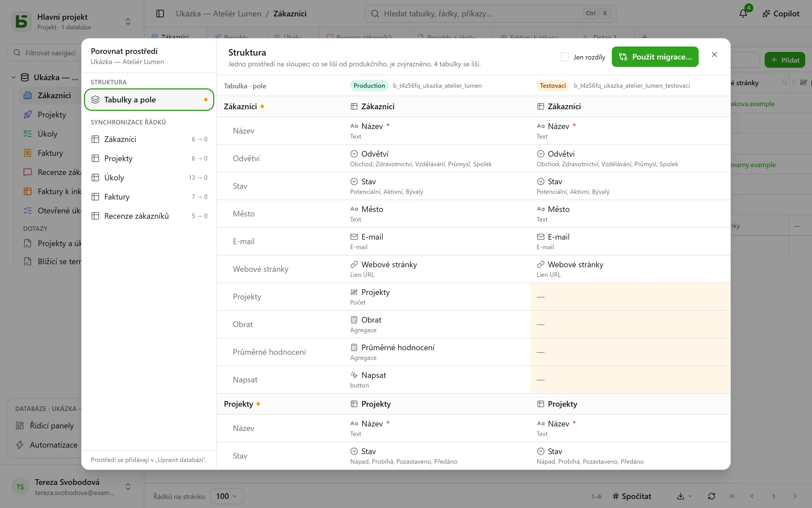The image size is (812, 508).
Task: Open Recenze zákazníků row sync entry
Action: (149, 216)
